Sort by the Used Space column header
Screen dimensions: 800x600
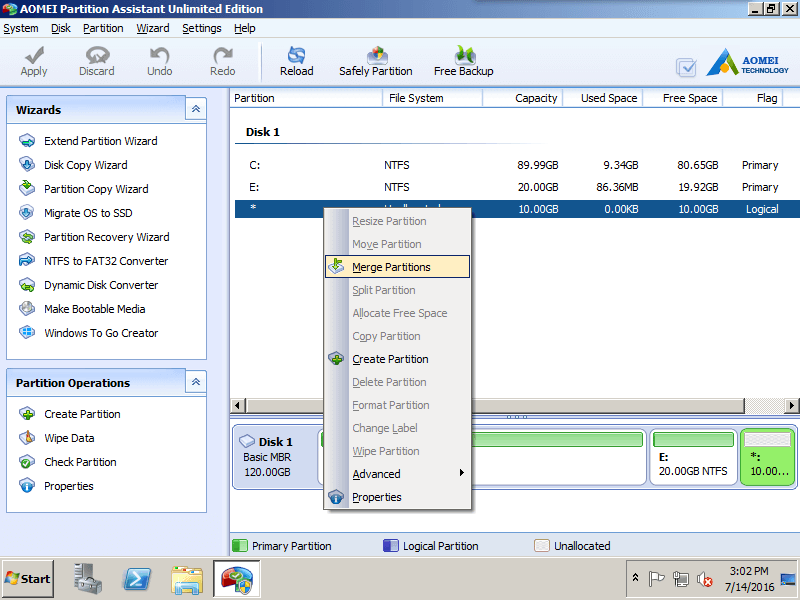pyautogui.click(x=603, y=98)
